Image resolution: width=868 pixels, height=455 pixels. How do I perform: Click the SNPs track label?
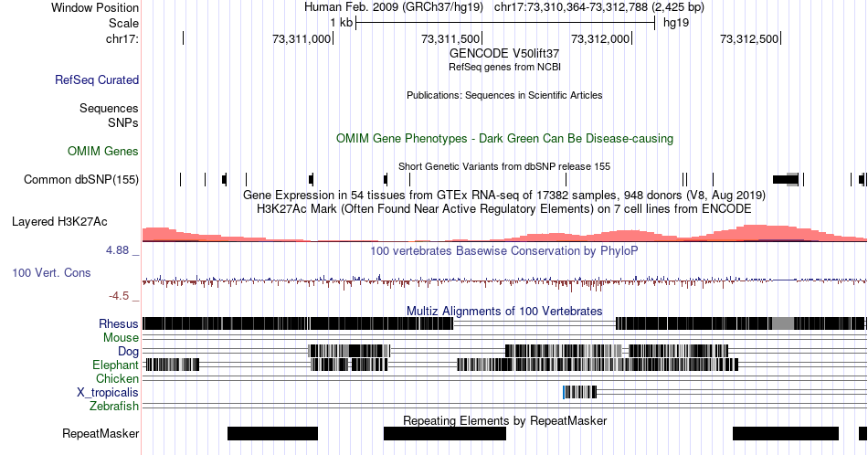[x=123, y=122]
